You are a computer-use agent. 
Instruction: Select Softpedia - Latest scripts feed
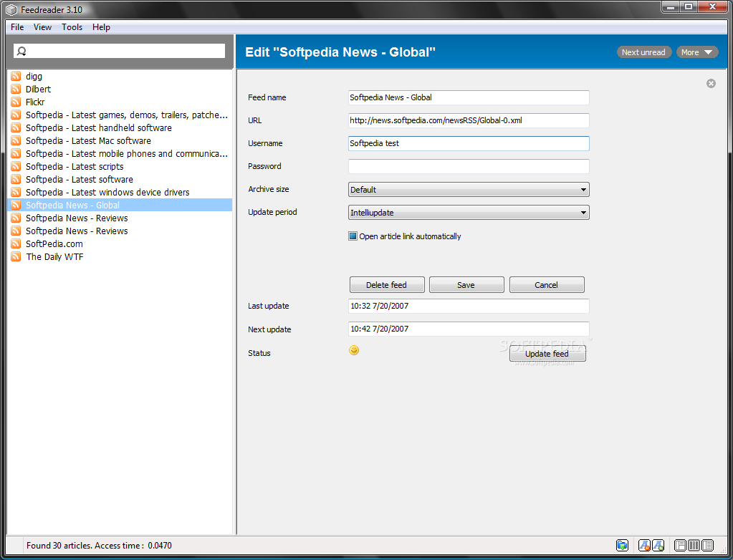click(x=120, y=166)
